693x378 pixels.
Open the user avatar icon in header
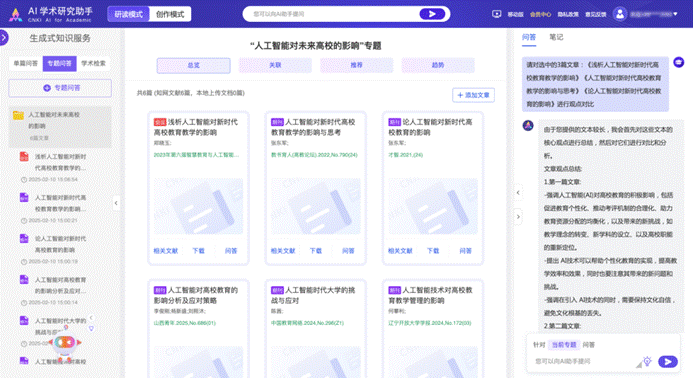click(620, 14)
